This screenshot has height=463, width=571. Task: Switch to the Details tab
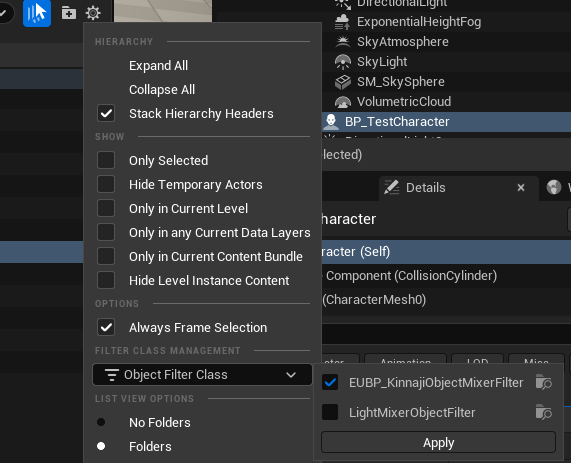(x=425, y=188)
